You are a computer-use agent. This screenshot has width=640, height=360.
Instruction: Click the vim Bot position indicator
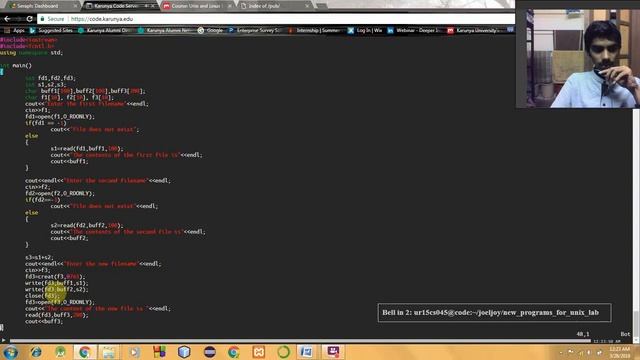[625, 334]
